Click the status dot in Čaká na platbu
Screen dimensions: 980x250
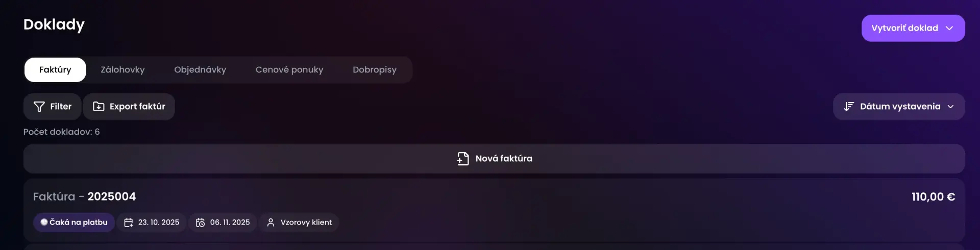pos(44,222)
